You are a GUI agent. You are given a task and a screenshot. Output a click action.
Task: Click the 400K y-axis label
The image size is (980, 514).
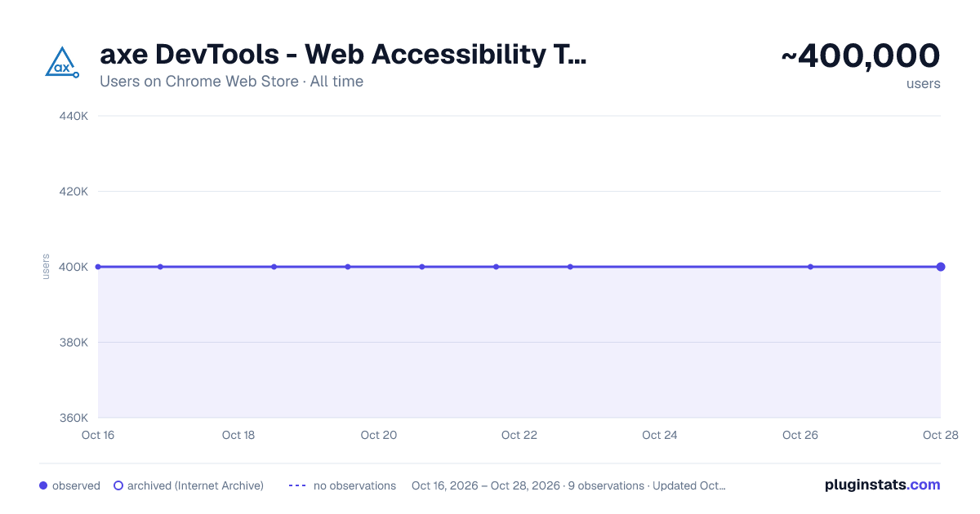(x=74, y=267)
